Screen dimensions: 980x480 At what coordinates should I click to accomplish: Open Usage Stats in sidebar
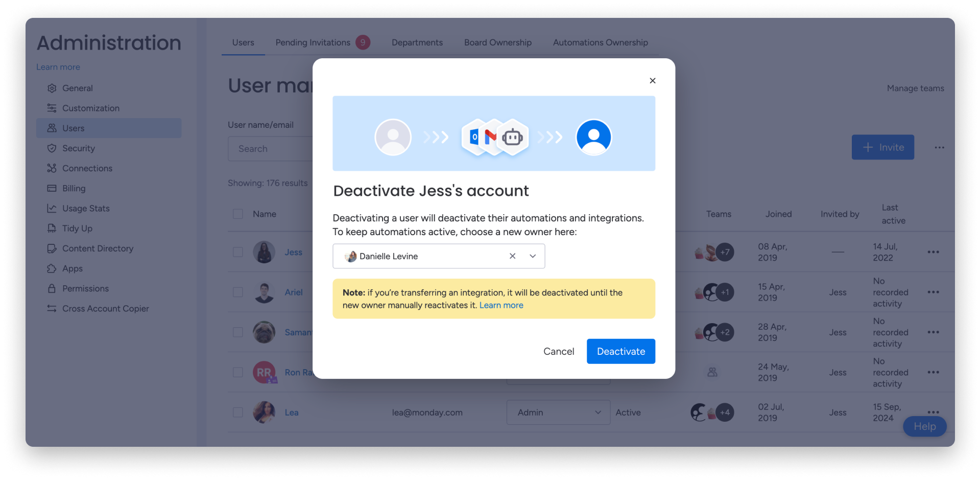pyautogui.click(x=86, y=208)
